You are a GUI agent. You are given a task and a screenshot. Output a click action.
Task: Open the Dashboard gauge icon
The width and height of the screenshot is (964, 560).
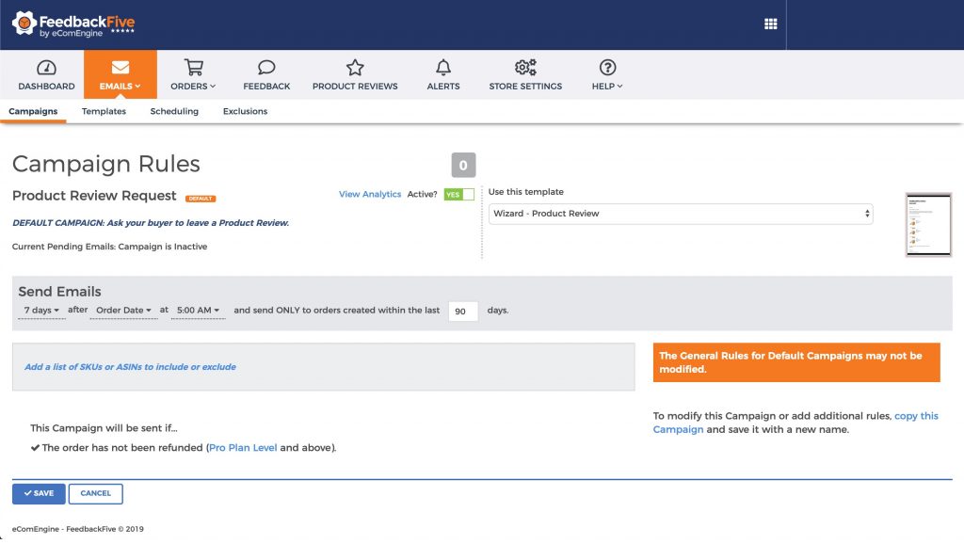(46, 67)
